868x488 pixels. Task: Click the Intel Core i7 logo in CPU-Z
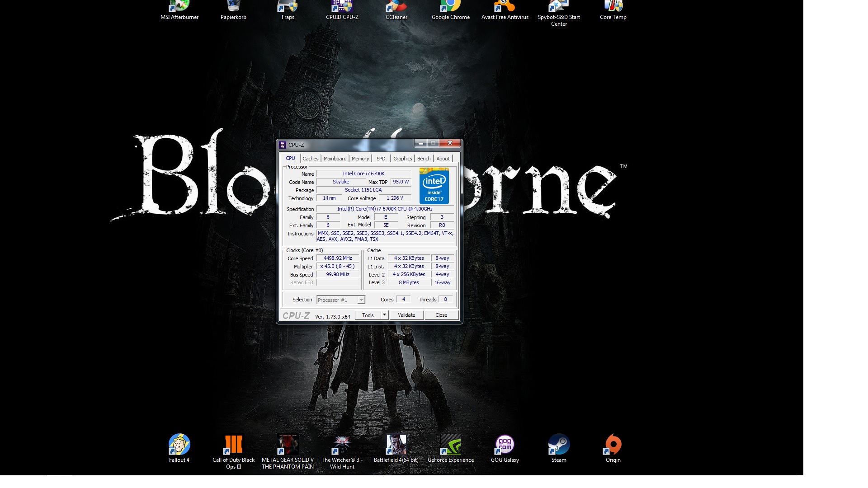[434, 186]
